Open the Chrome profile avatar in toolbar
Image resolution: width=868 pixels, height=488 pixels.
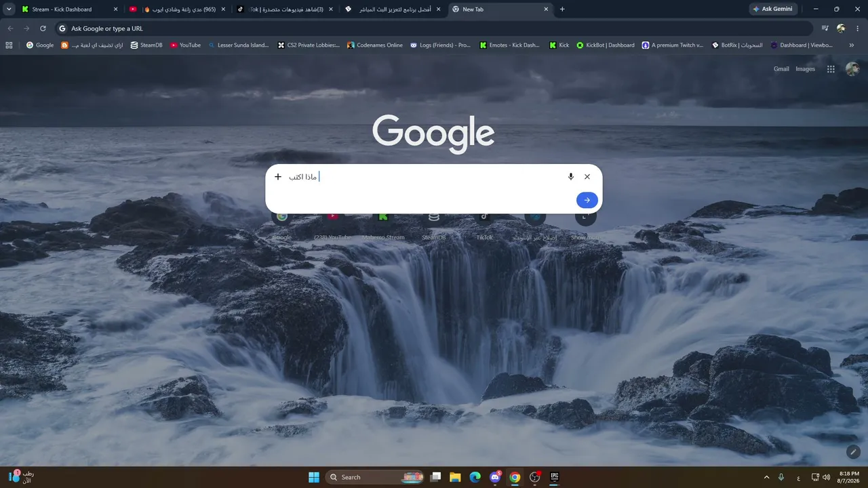click(841, 28)
